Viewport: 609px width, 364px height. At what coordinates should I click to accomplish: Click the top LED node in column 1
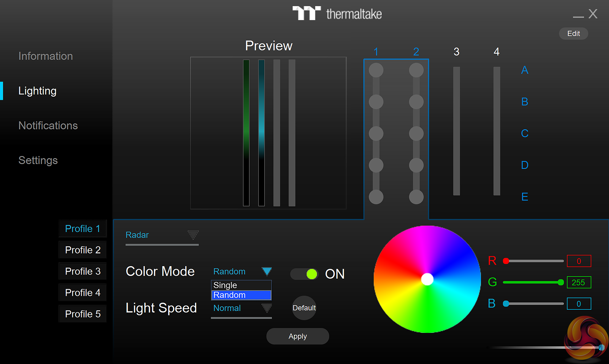(x=376, y=70)
